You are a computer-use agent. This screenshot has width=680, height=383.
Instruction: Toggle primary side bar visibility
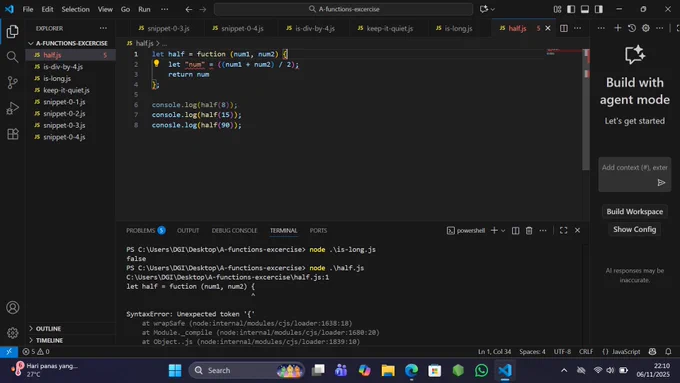(x=571, y=9)
